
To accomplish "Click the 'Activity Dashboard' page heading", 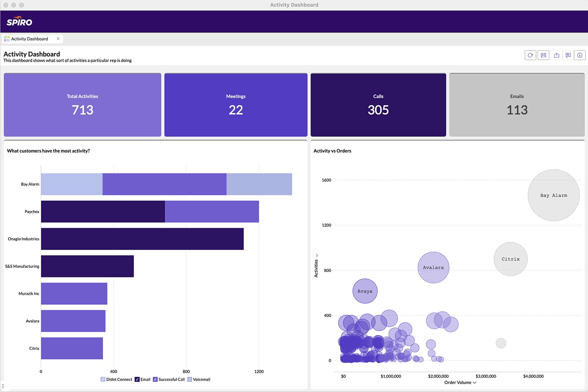I will tap(32, 54).
